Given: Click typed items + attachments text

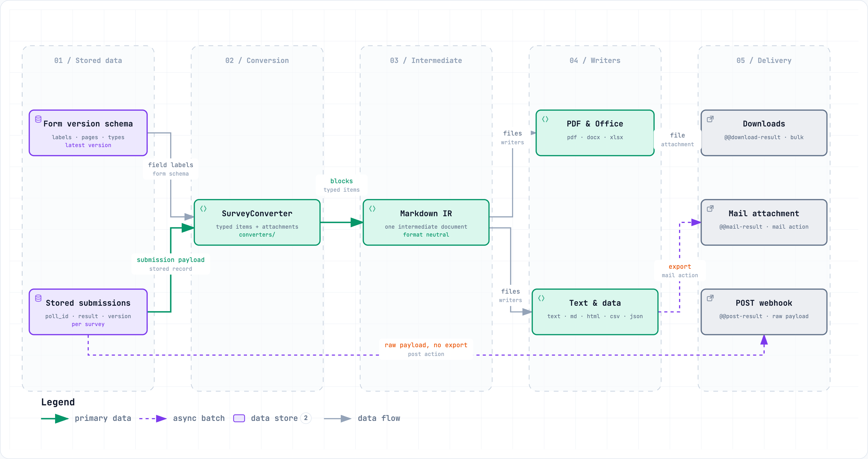Looking at the screenshot, I should (257, 227).
